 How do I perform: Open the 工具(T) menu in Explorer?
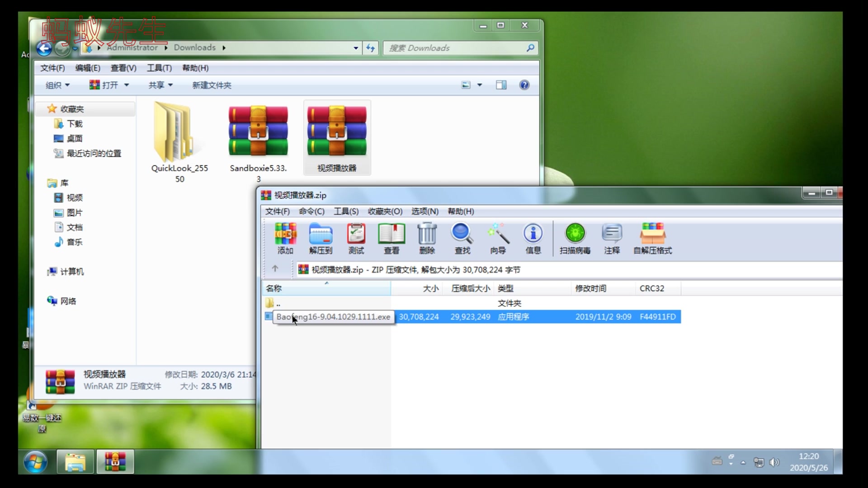pyautogui.click(x=159, y=68)
